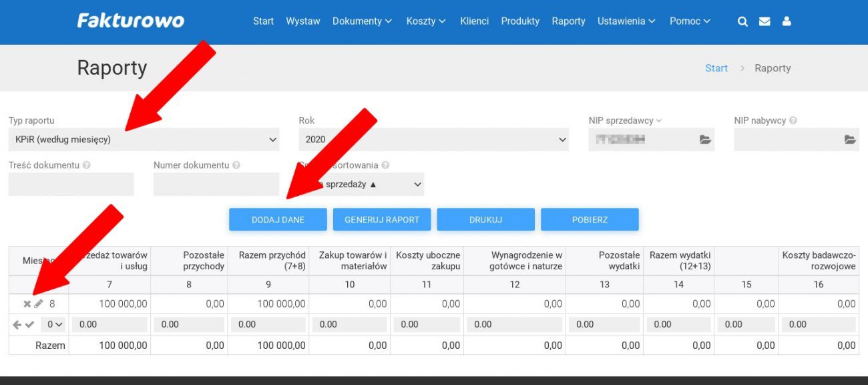Confirm the edit row with checkmark icon

click(x=29, y=325)
